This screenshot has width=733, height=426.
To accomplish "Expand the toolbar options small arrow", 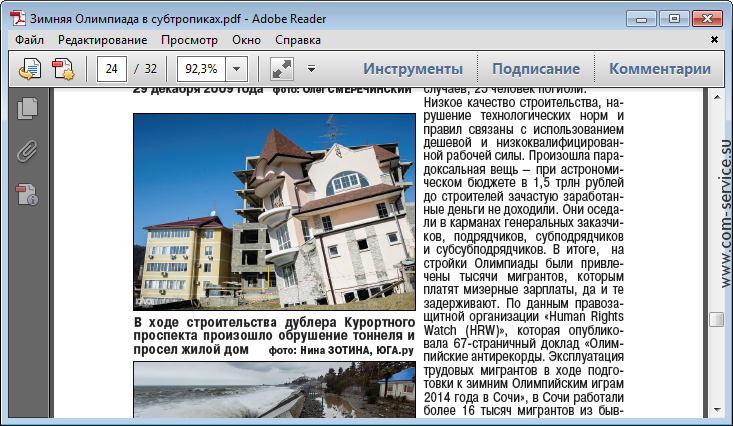I will tap(311, 69).
